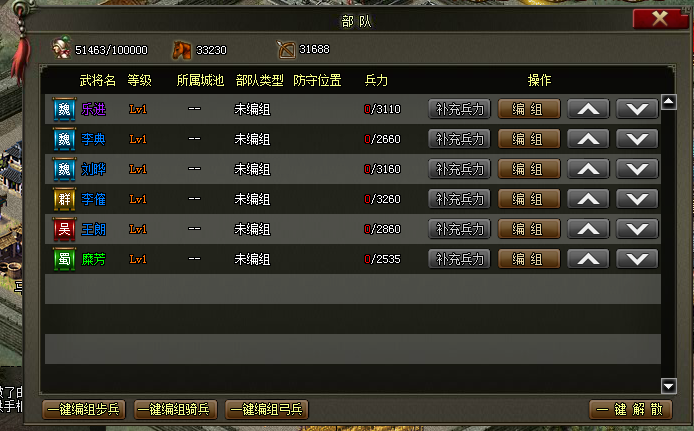
Task: Move 刘晔 down with the arrow button
Action: coord(637,169)
